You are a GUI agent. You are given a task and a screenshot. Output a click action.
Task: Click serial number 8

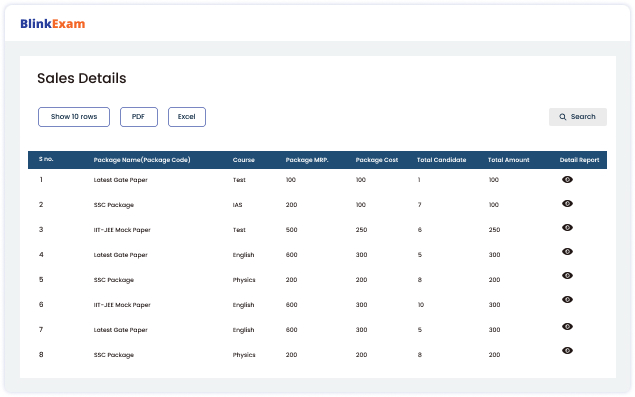click(41, 354)
